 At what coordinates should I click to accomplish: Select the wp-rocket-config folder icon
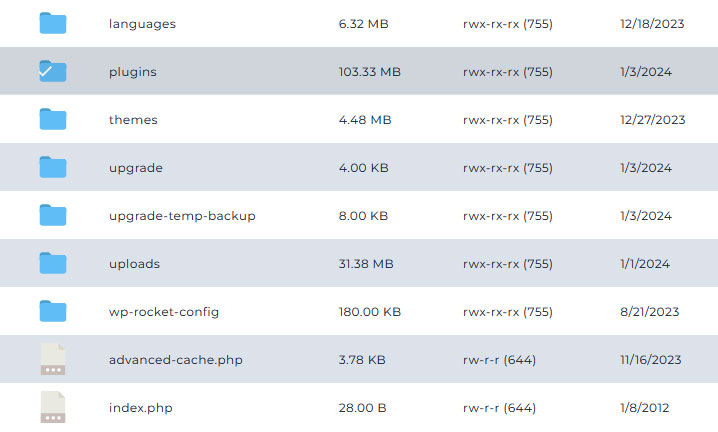[53, 312]
